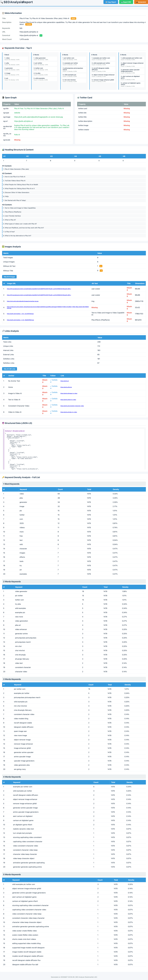Image resolution: width=148 pixels, height=980 pixels.
Task: Open the first user avatar image URL
Action: (39, 289)
